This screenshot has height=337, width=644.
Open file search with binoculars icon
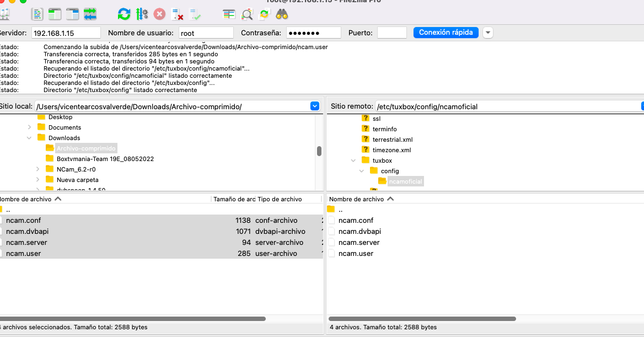(282, 14)
